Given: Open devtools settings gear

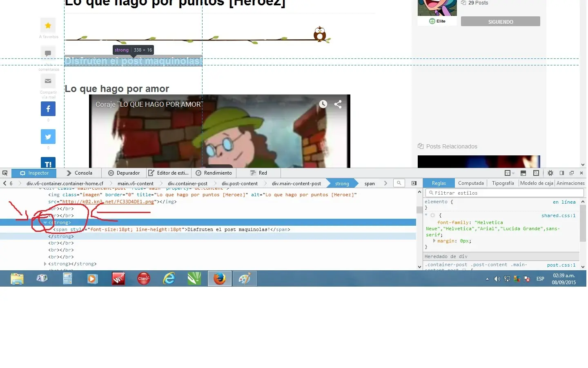Looking at the screenshot, I should click(x=550, y=173).
